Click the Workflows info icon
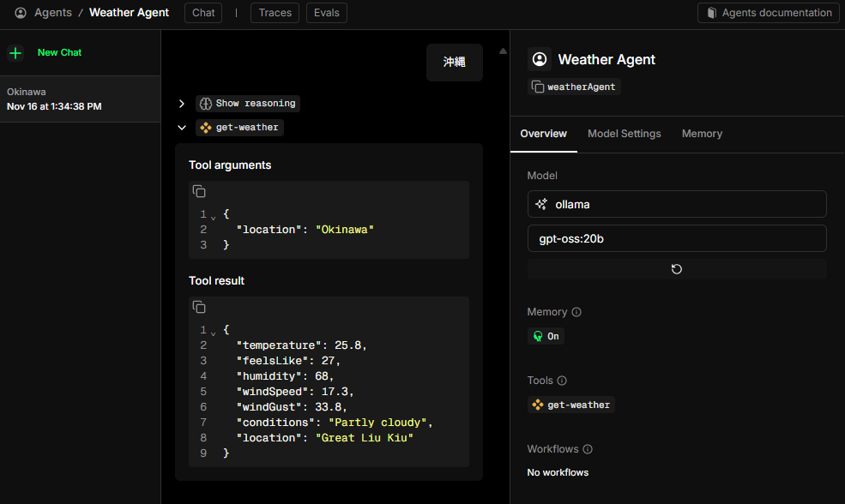This screenshot has width=845, height=504. pyautogui.click(x=588, y=449)
